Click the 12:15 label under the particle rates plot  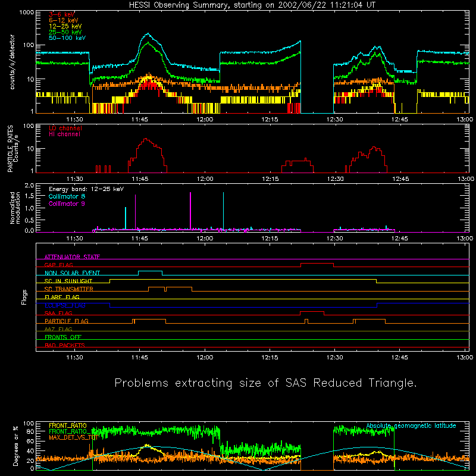270,179
